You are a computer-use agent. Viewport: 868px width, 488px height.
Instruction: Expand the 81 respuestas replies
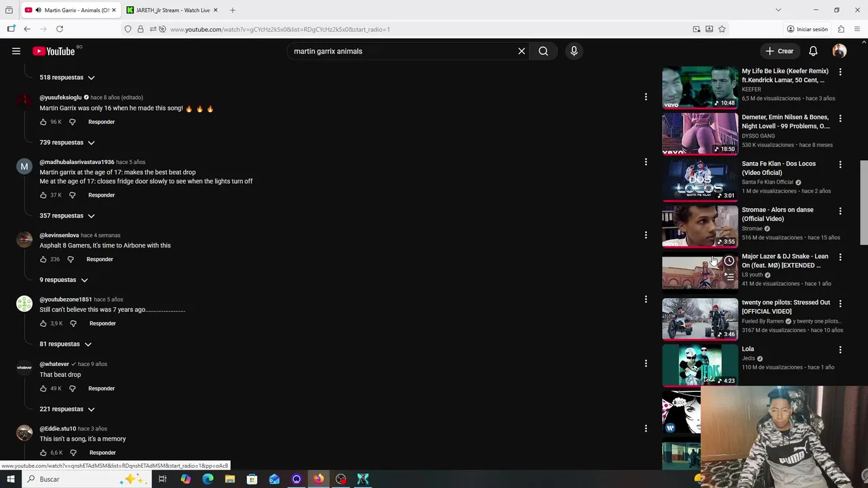[x=65, y=344]
